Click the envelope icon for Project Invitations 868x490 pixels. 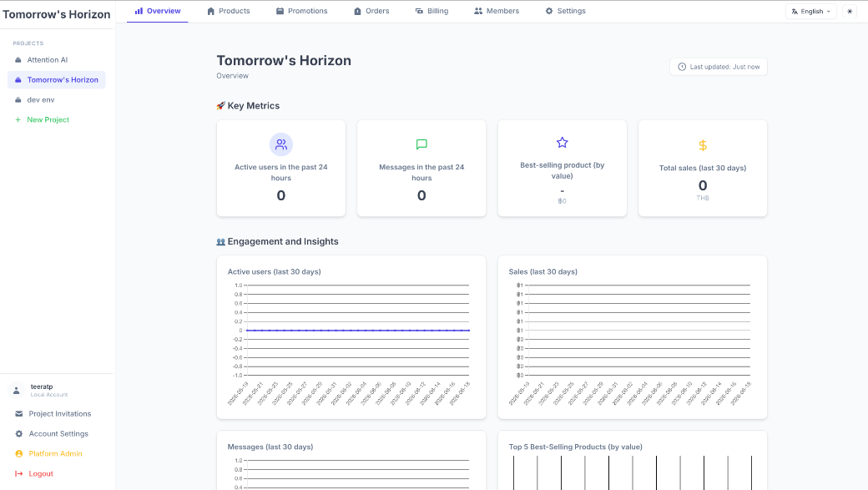(x=19, y=413)
